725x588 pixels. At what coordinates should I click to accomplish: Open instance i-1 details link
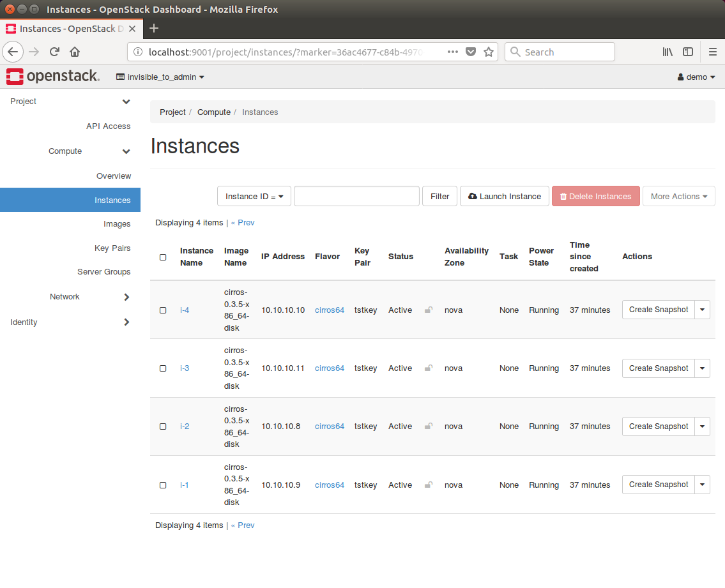(x=184, y=485)
